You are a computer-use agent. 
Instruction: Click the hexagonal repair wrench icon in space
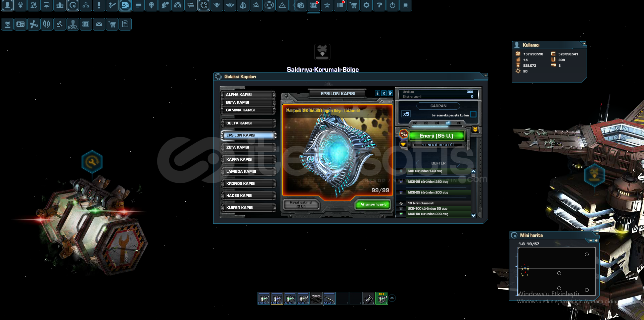coord(92,162)
